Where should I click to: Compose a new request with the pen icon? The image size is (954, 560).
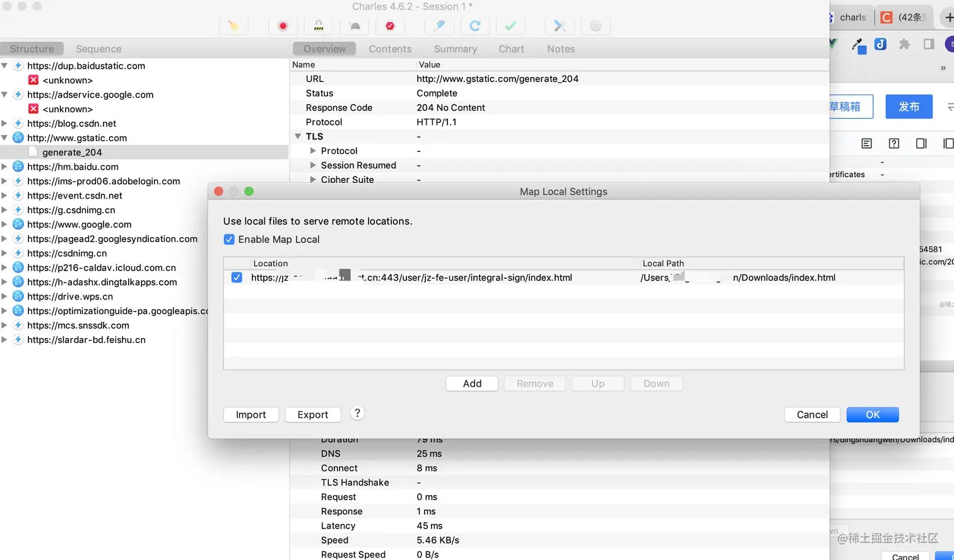pos(440,26)
